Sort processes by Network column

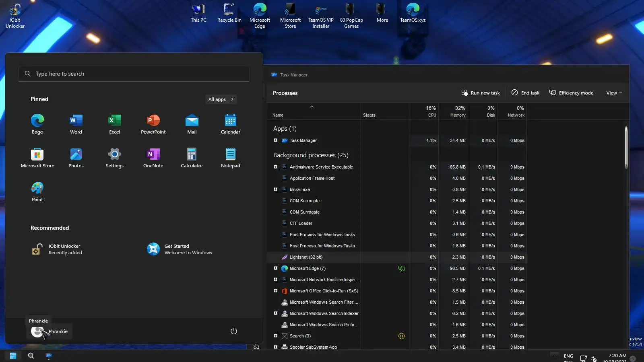point(512,111)
